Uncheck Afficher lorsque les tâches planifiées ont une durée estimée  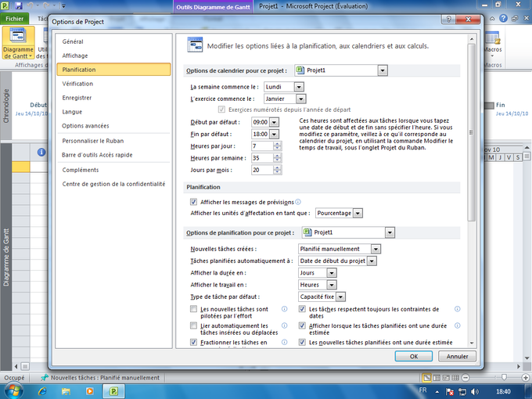click(x=302, y=325)
